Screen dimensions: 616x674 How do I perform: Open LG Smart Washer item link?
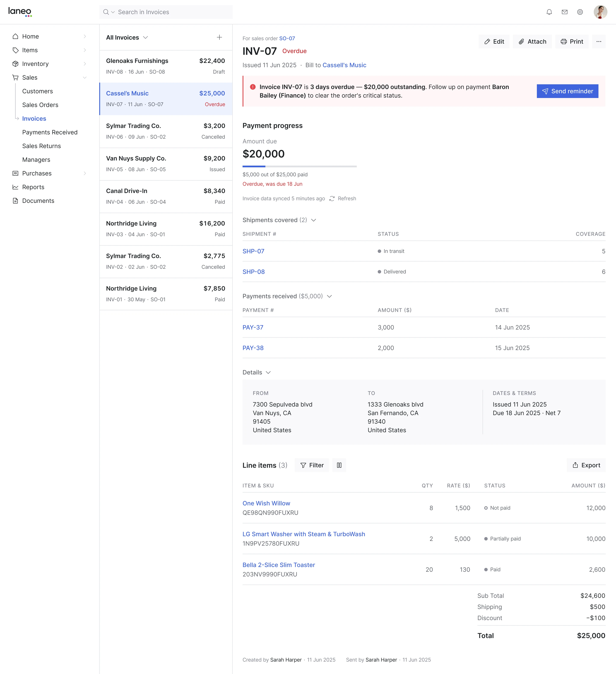tap(304, 534)
